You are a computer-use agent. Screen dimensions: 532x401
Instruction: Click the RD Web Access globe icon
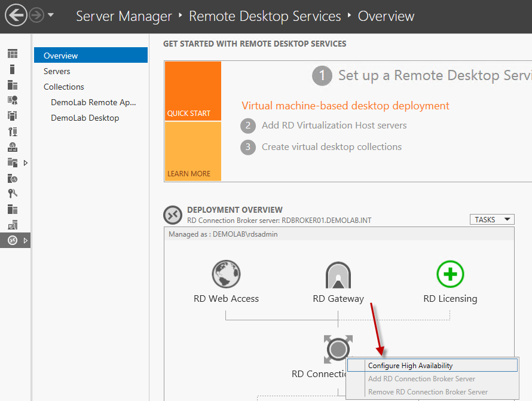click(x=226, y=275)
